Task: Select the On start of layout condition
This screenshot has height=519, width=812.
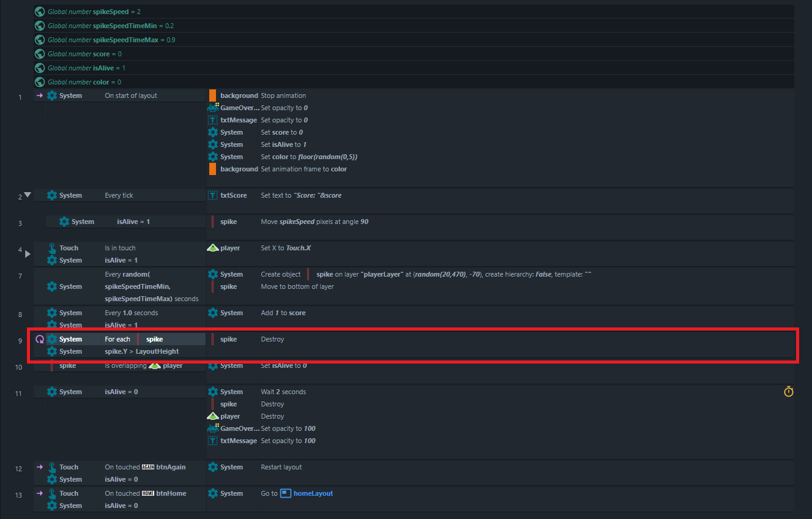Action: 131,95
